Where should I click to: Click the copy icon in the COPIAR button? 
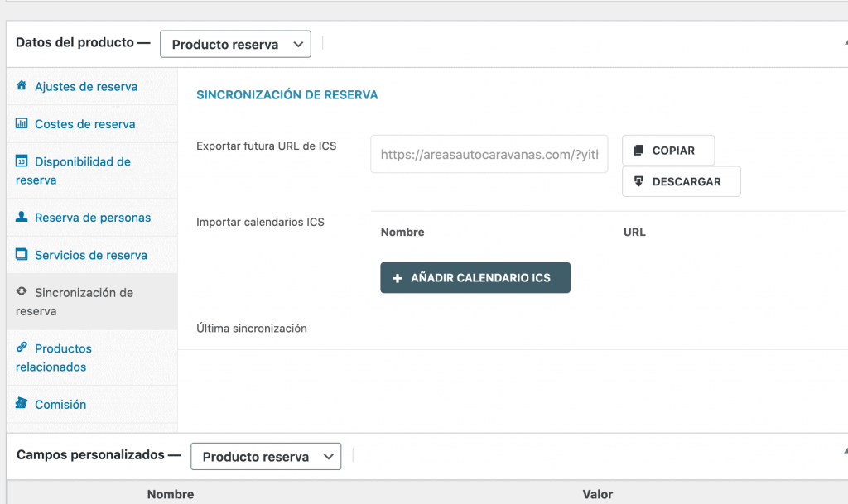point(638,150)
